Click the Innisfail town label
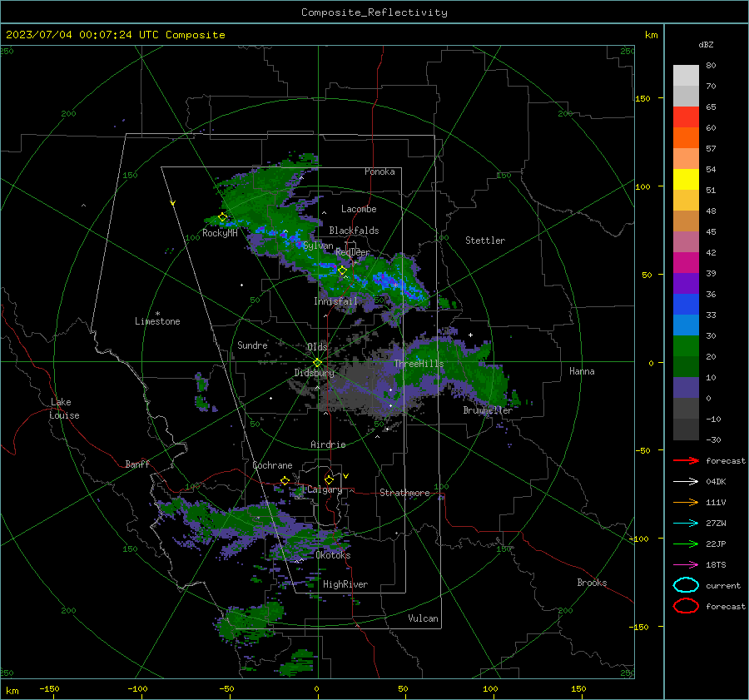This screenshot has width=749, height=700. (x=335, y=301)
